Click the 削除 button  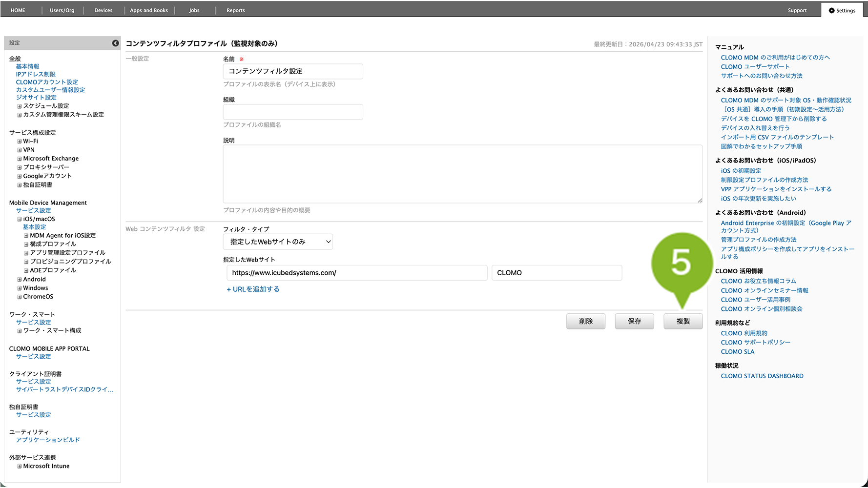[585, 321]
